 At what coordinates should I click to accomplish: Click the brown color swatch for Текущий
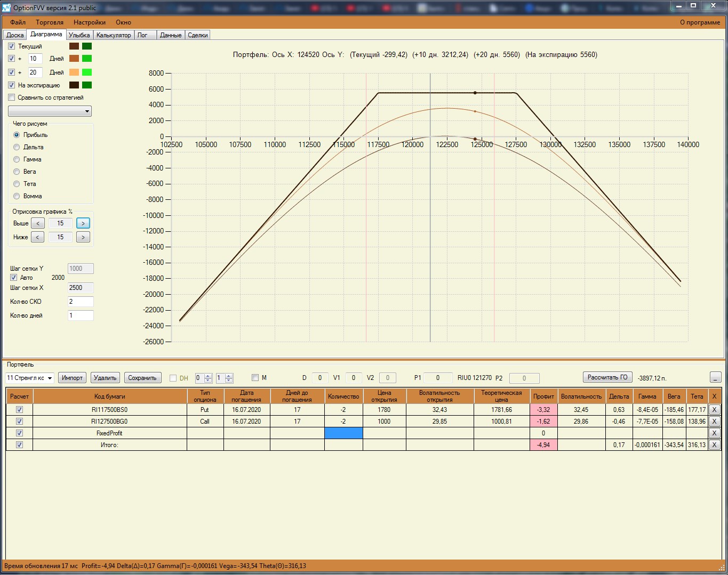74,46
